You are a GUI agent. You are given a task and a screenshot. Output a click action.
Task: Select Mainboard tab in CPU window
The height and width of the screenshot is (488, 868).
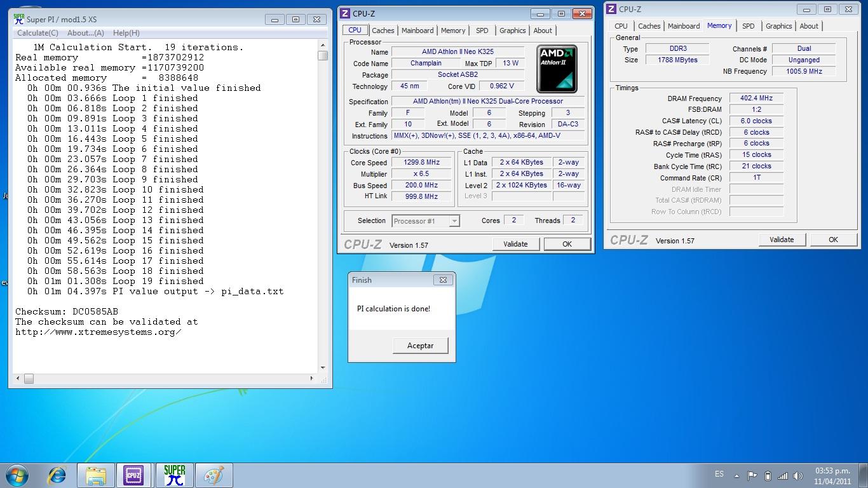point(417,30)
